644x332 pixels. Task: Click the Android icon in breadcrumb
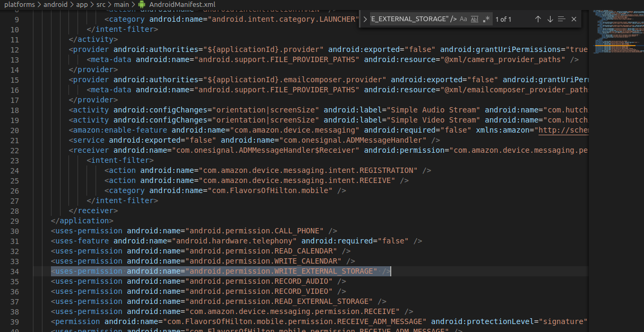coord(142,4)
